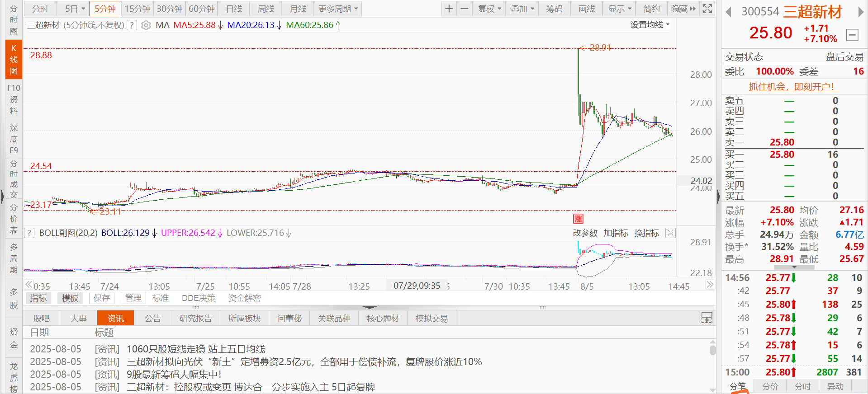The image size is (868, 394).
Task: Open 显示 dropdown
Action: click(620, 9)
